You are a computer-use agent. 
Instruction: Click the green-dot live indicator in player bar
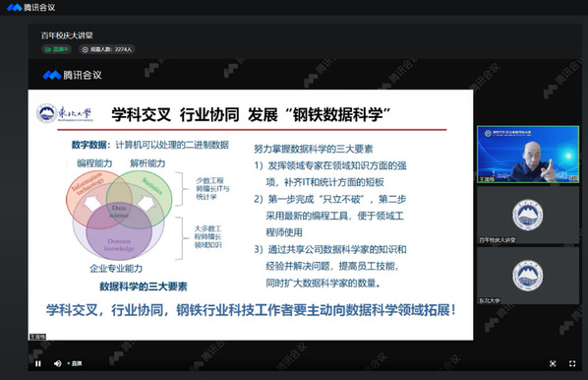[75, 363]
